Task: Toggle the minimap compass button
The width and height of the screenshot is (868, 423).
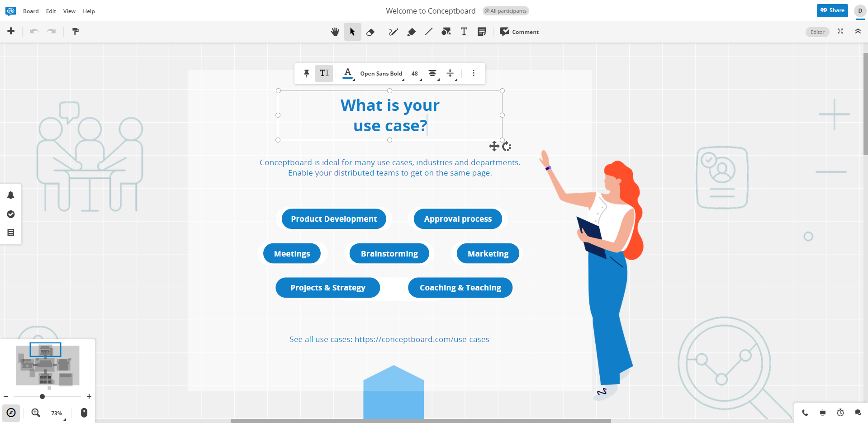Action: [x=11, y=413]
